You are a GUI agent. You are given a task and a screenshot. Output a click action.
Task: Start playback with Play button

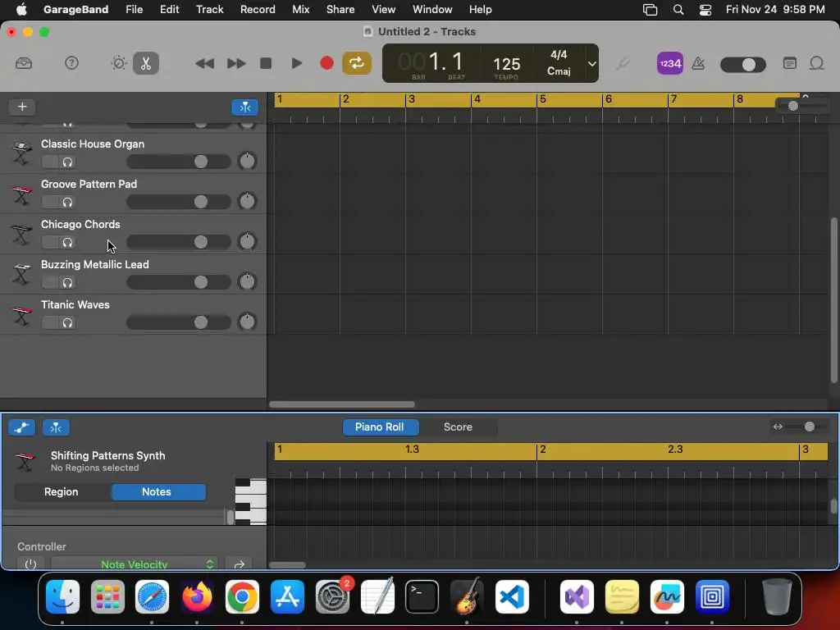pos(296,63)
